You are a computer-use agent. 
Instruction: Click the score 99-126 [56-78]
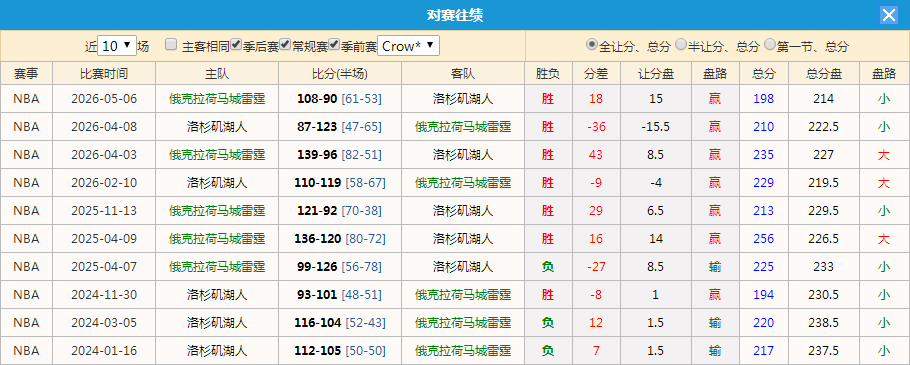click(x=340, y=267)
